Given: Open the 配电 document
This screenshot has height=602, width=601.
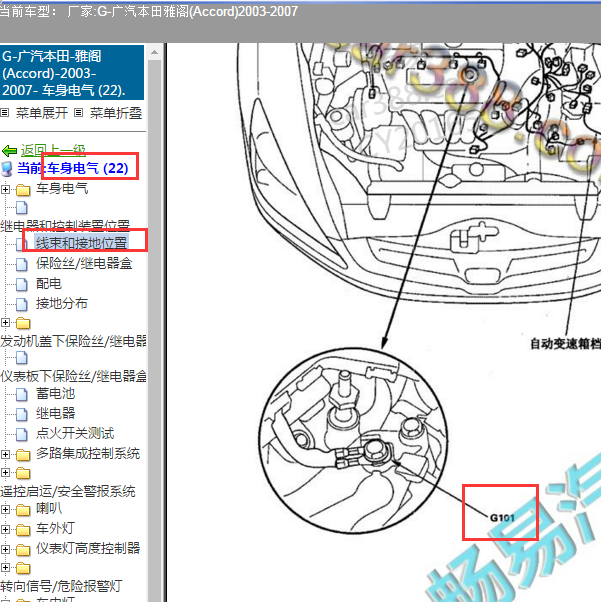Looking at the screenshot, I should click(x=48, y=283).
